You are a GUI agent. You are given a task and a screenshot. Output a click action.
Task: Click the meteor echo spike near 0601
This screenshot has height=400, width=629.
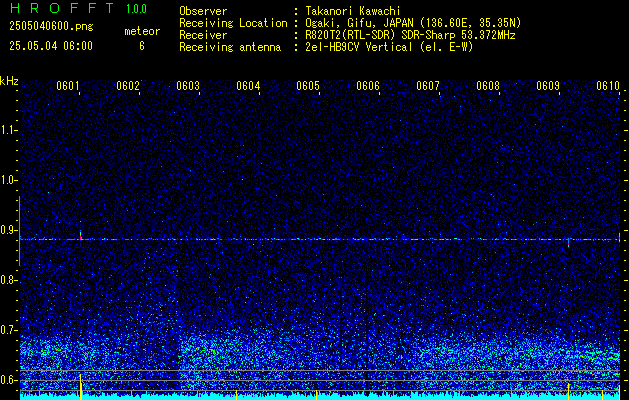tap(81, 236)
